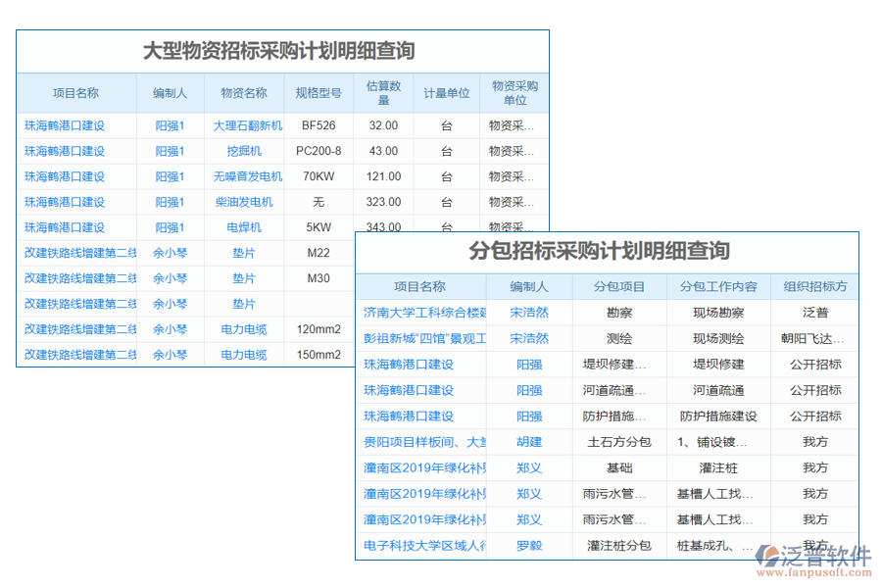
Task: Click the 编制人 header in the subcontract table
Action: point(525,286)
